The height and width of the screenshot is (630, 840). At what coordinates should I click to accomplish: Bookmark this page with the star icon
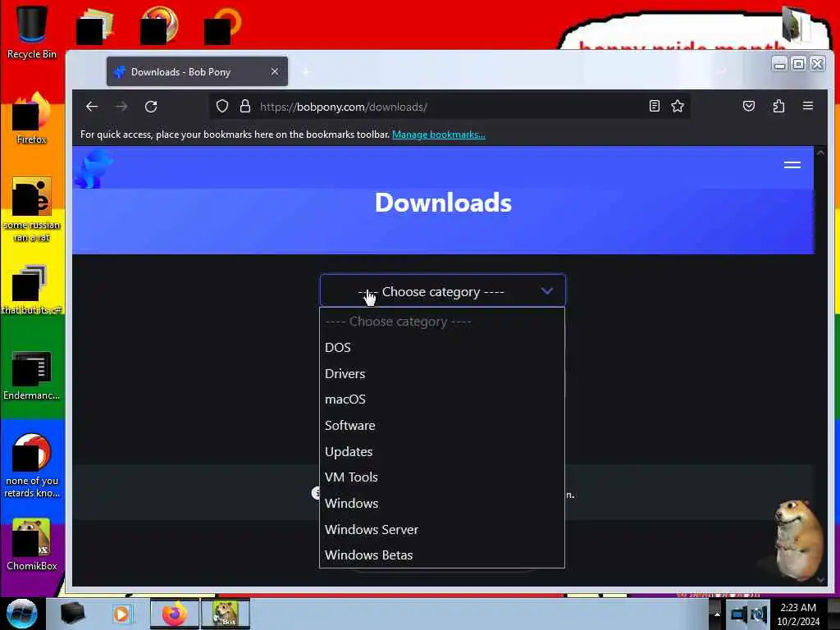point(678,106)
